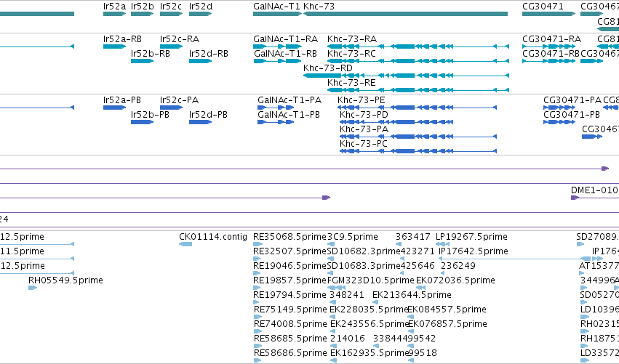Select the RE19046.5prime EST label

point(289,266)
